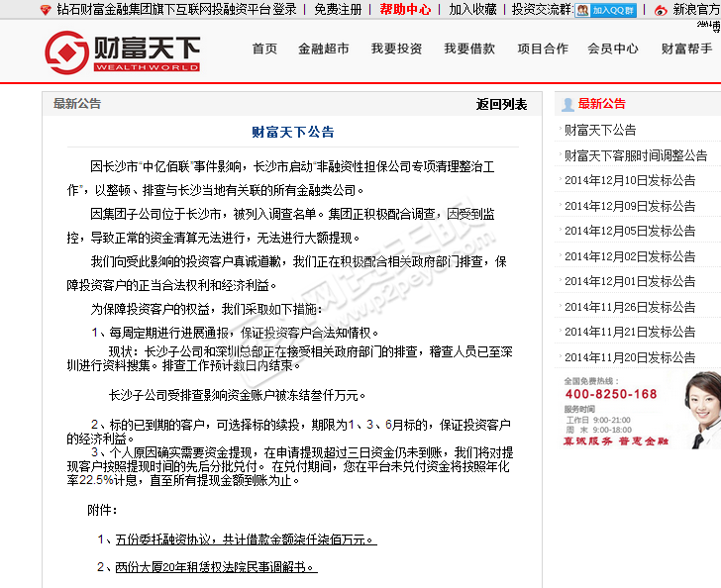This screenshot has height=588, width=721.
Task: Open 2014年12月09日发标公告
Action: point(630,206)
